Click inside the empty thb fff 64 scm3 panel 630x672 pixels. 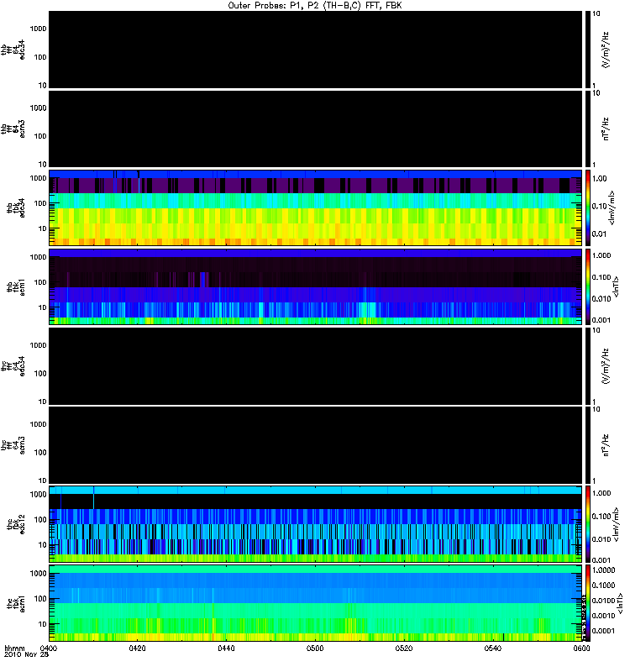coord(316,129)
